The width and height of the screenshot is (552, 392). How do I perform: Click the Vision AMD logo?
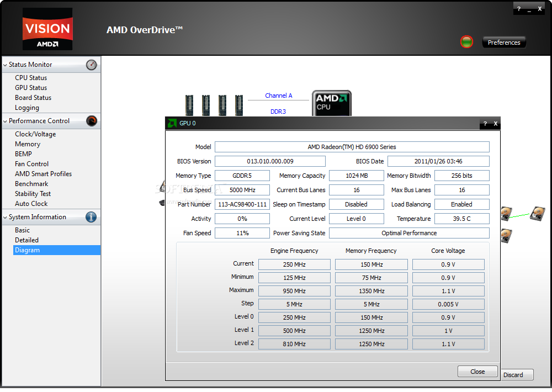pos(47,29)
